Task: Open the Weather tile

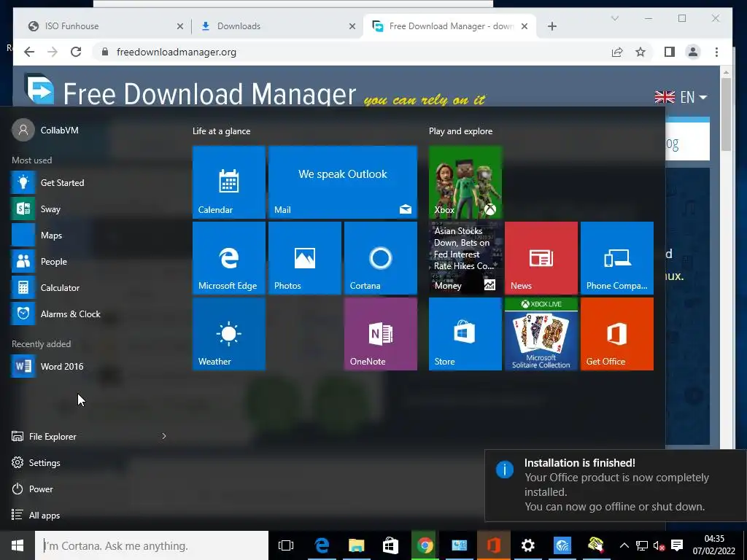Action: click(x=228, y=334)
